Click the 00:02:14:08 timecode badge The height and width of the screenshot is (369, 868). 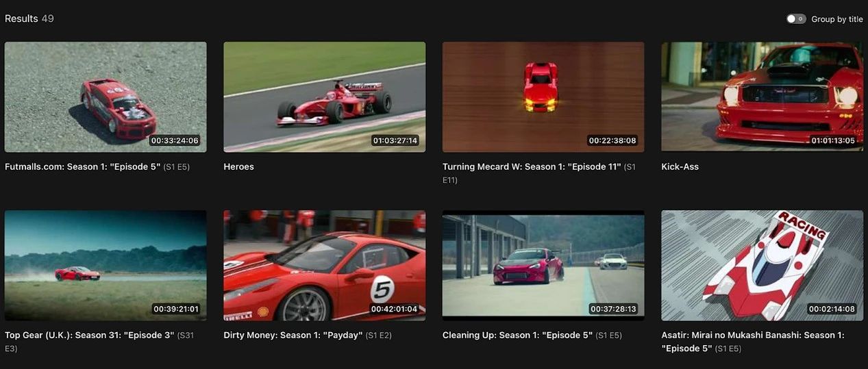(x=832, y=309)
